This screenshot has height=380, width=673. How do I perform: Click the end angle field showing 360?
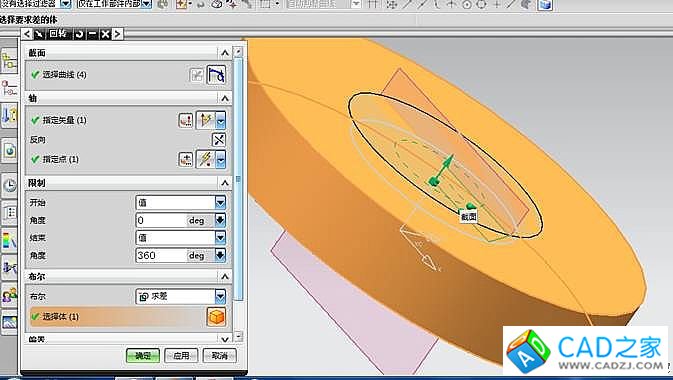click(x=162, y=255)
